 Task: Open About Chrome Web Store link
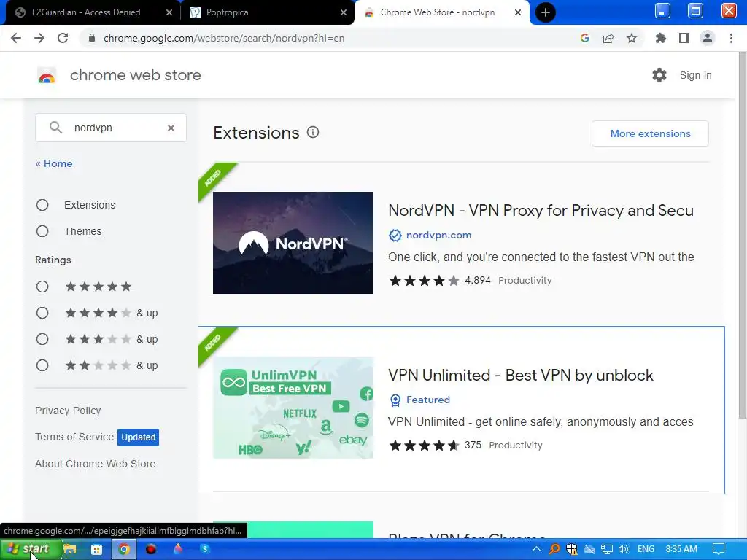[96, 464]
